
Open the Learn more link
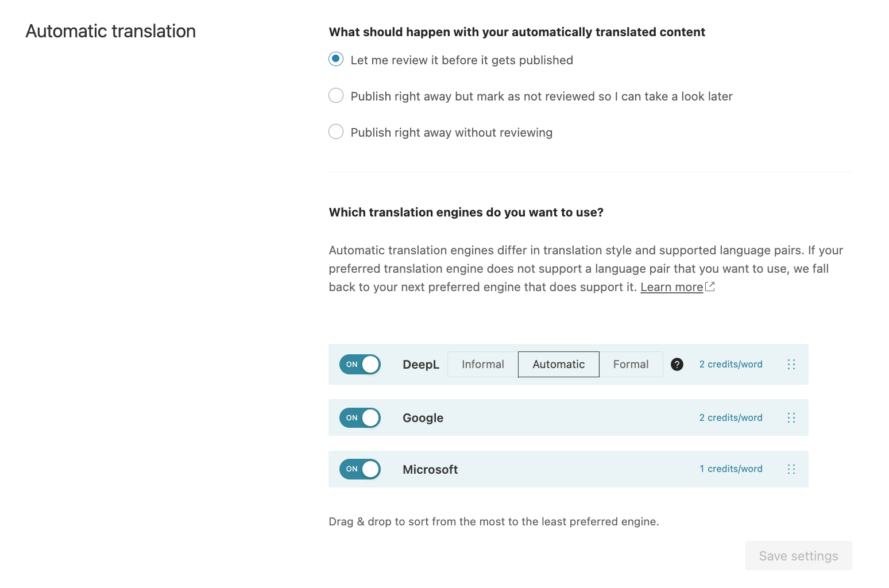click(672, 287)
